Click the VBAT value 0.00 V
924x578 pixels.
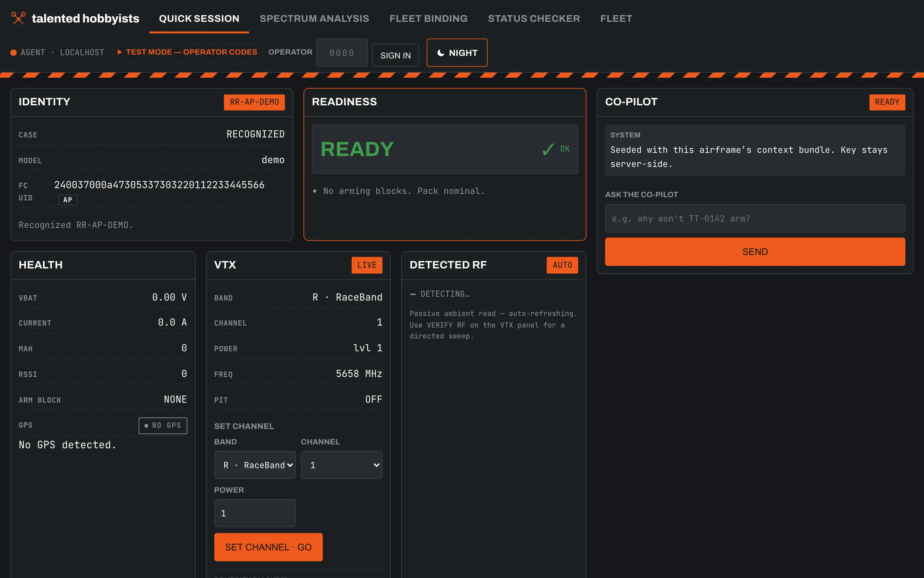169,297
